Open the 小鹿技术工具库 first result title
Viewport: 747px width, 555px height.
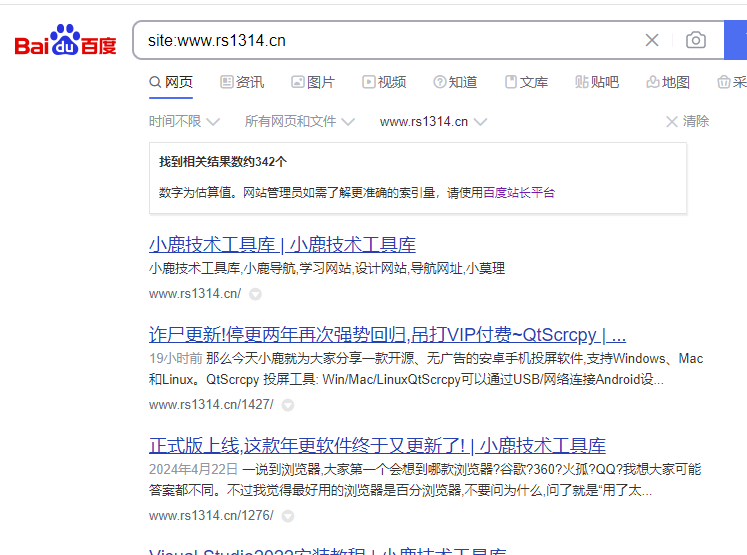(x=282, y=245)
